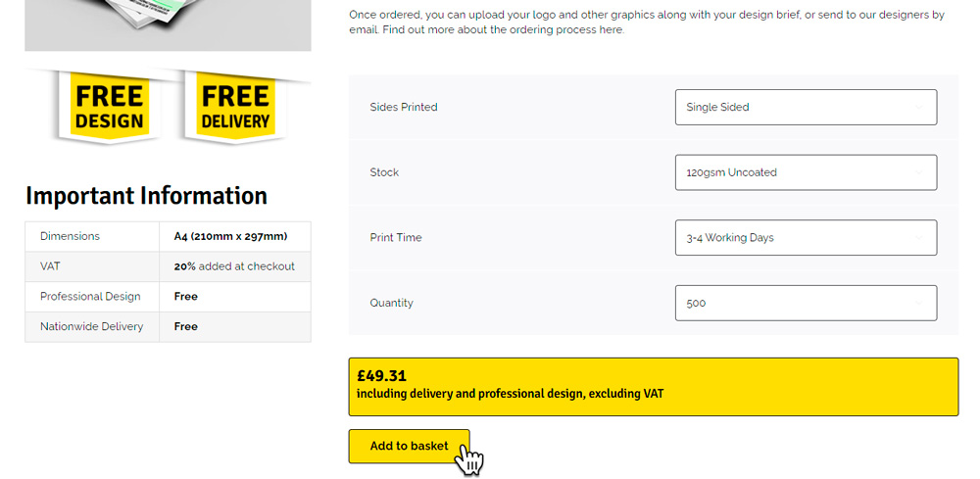
Task: Click the Quantity field label
Action: (391, 303)
